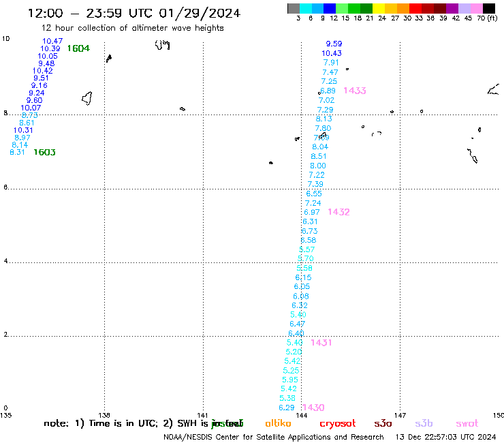Viewport: 504px width, 443px height.
Task: Click the pink pass label 1433
Action: point(355,91)
